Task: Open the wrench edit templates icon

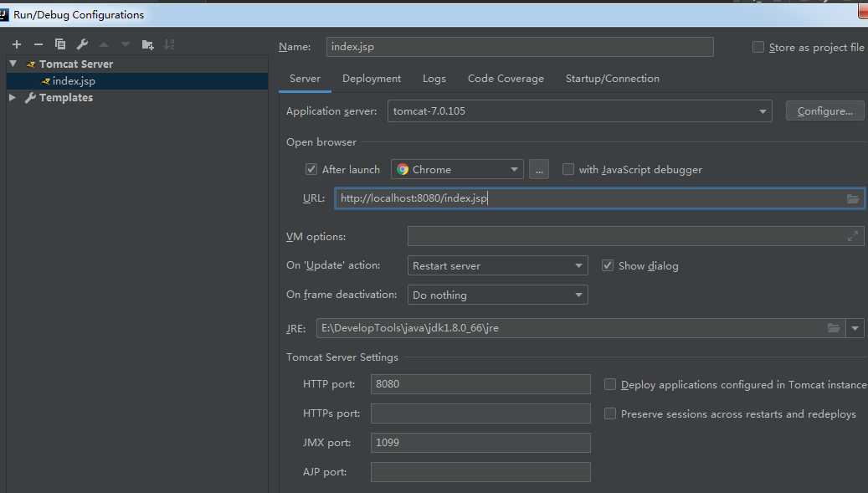Action: tap(82, 44)
